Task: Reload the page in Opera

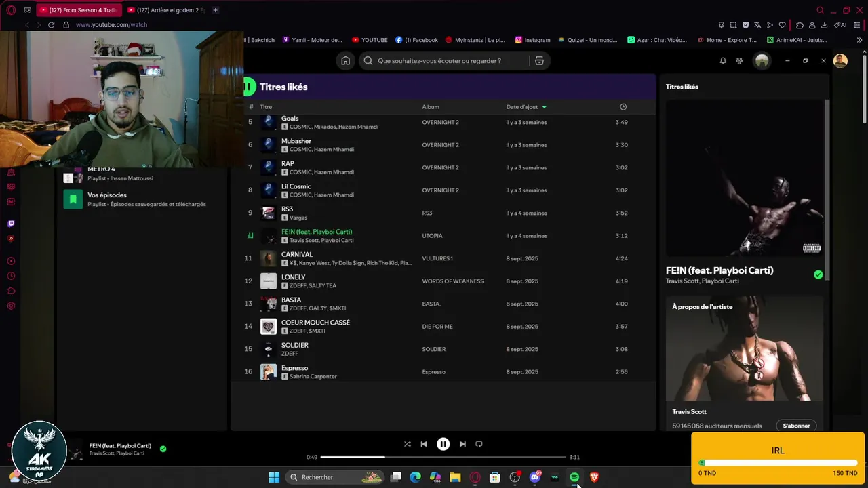Action: pos(51,25)
